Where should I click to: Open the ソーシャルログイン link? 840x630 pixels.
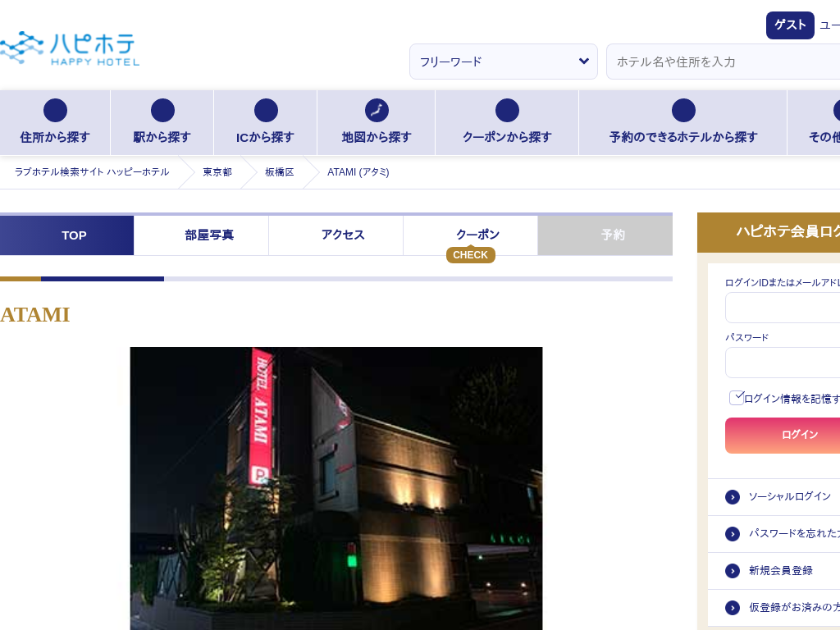(x=789, y=496)
